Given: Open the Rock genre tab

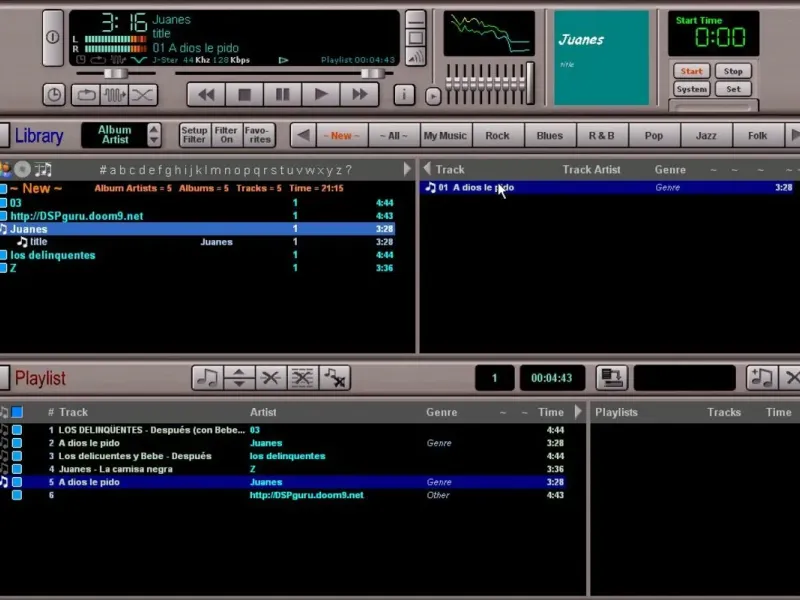Looking at the screenshot, I should (x=497, y=135).
